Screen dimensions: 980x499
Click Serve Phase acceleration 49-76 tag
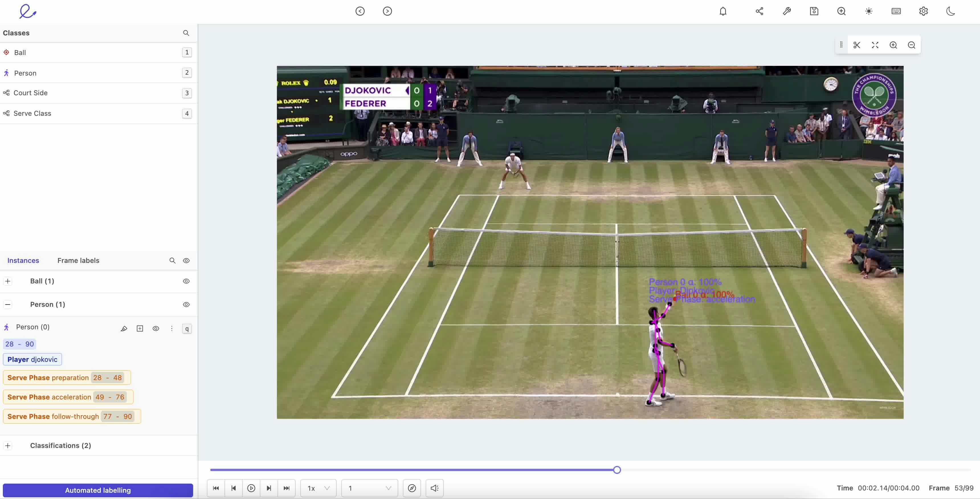[x=68, y=397]
